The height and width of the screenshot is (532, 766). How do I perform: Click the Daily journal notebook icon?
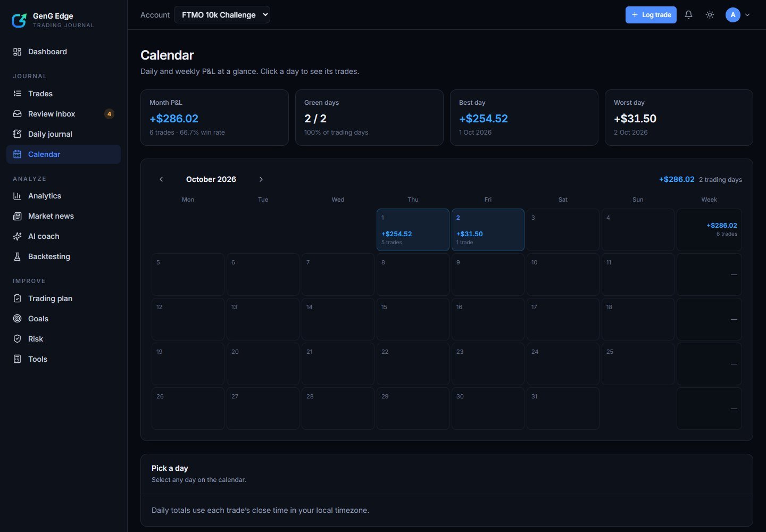coord(17,134)
